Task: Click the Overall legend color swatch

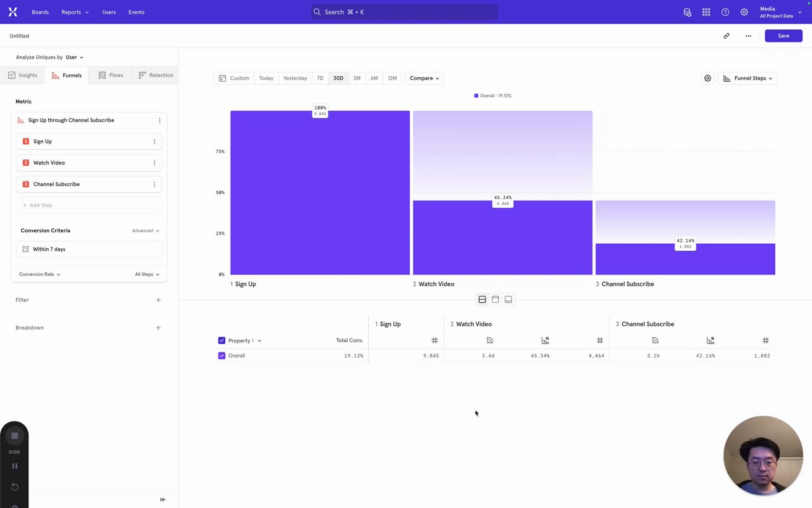Action: pos(476,96)
